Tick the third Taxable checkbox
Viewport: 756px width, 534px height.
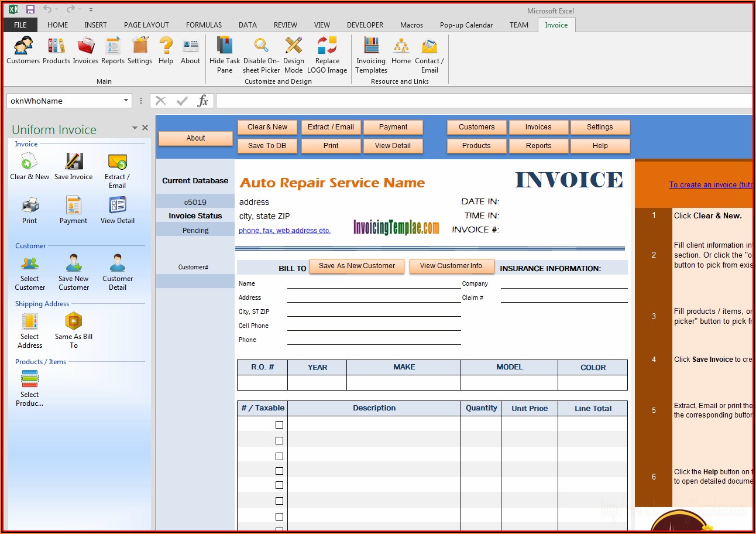pos(279,456)
